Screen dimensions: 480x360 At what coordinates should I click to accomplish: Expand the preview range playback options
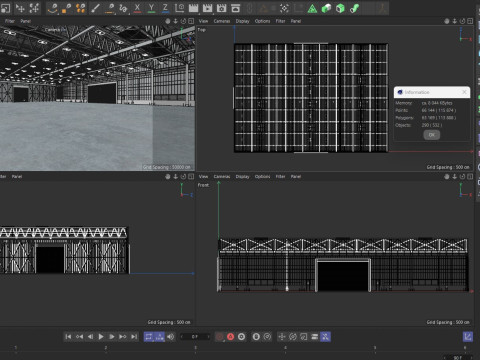[160, 337]
